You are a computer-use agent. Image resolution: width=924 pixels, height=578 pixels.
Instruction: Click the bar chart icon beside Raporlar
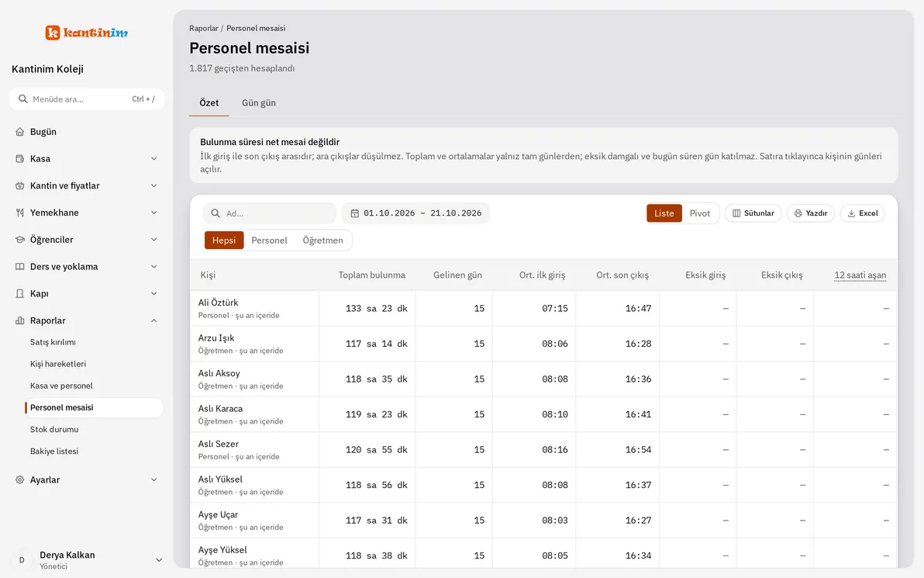(x=20, y=321)
